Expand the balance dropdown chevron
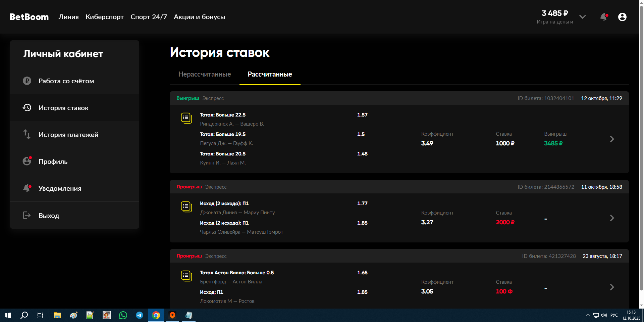The height and width of the screenshot is (322, 644). tap(583, 17)
